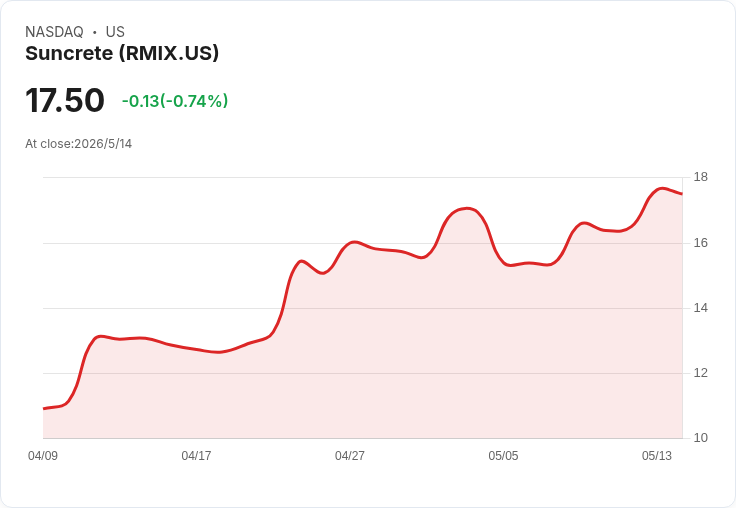Click the chart peak just before 05/05

pos(467,208)
